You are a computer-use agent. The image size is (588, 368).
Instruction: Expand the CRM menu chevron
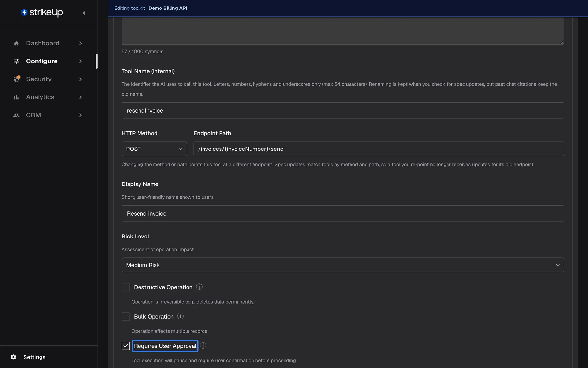click(80, 115)
